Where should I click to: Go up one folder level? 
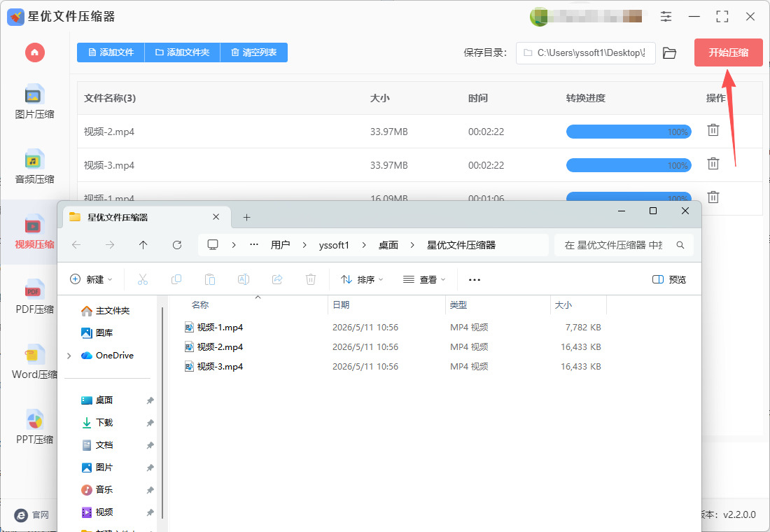point(143,244)
